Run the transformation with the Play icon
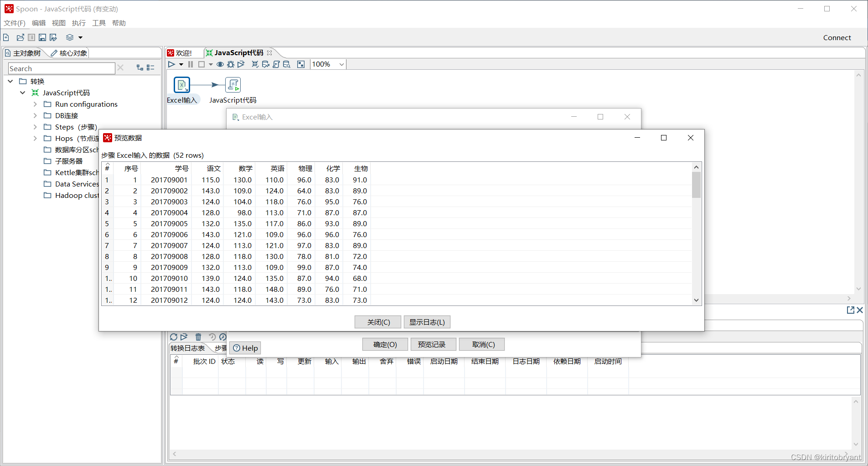This screenshot has height=466, width=868. (171, 64)
